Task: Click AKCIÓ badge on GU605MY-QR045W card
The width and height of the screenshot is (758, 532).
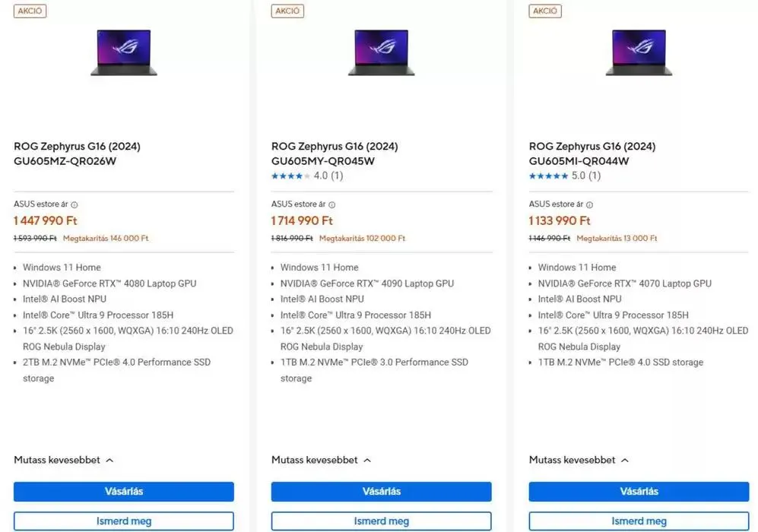Action: 287,11
